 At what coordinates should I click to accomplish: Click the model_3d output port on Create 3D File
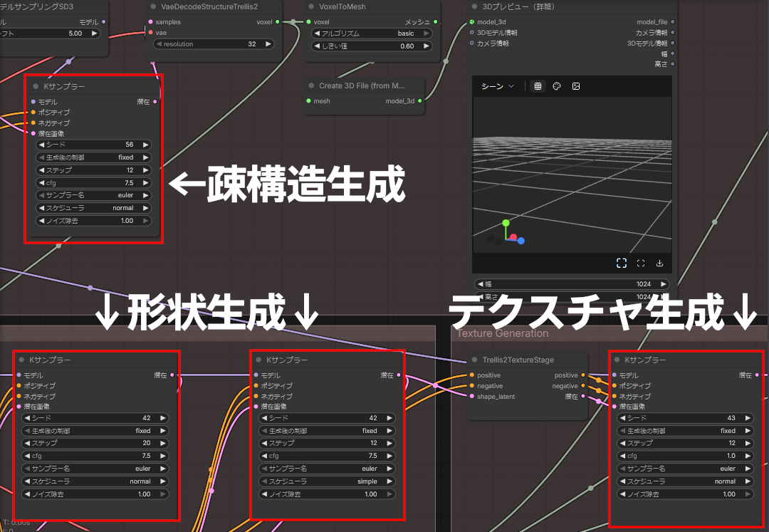(420, 101)
